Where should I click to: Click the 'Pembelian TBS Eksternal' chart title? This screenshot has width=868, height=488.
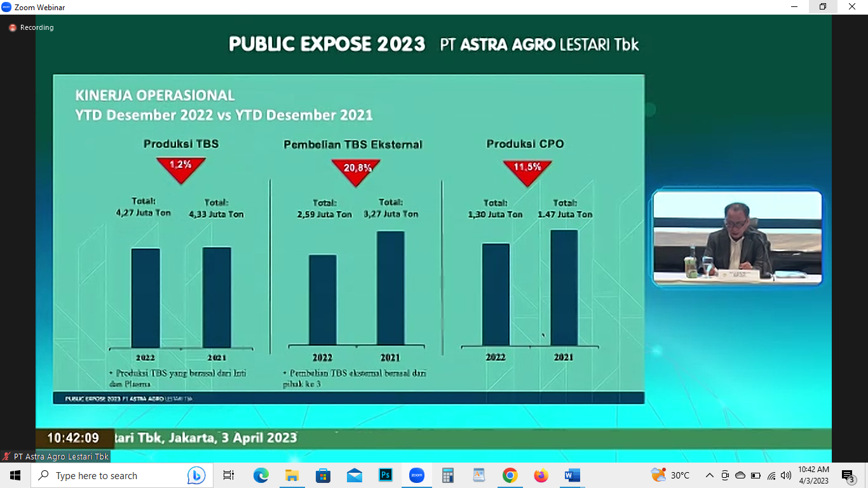353,145
